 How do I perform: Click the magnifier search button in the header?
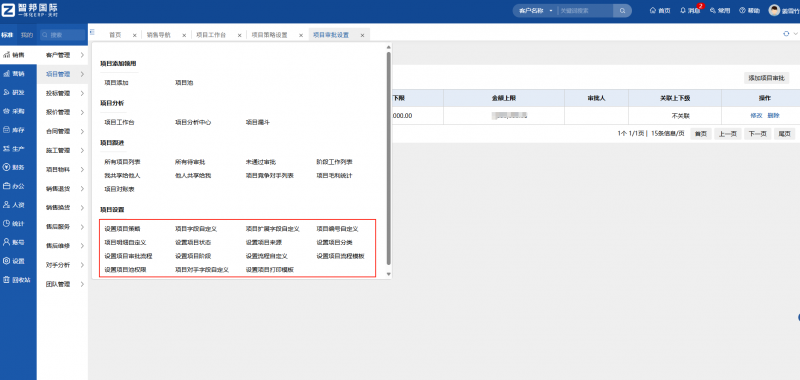[622, 11]
